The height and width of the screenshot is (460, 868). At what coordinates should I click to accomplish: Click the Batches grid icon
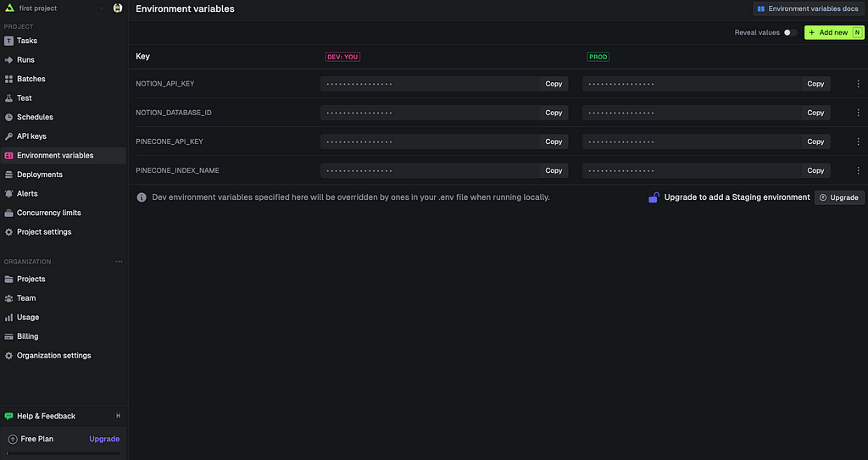click(x=8, y=79)
